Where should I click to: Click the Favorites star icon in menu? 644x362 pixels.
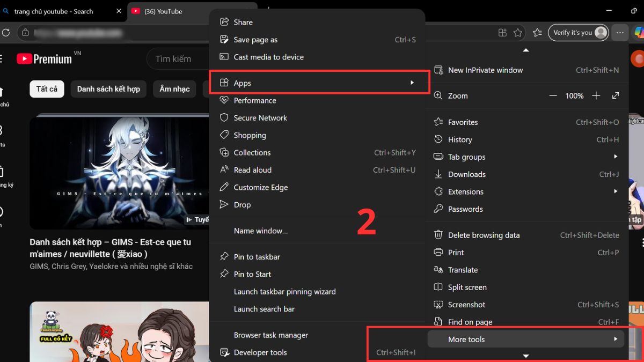point(438,122)
